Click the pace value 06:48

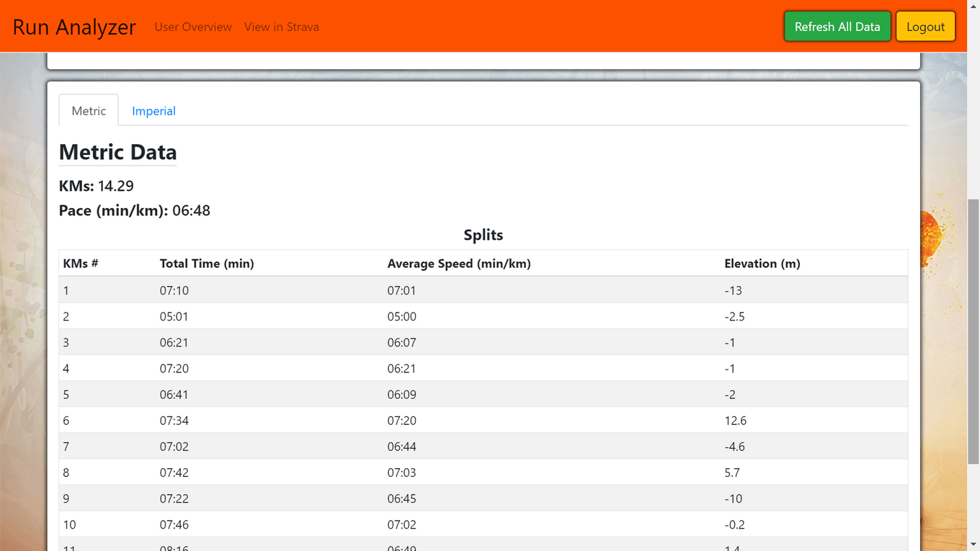(191, 210)
